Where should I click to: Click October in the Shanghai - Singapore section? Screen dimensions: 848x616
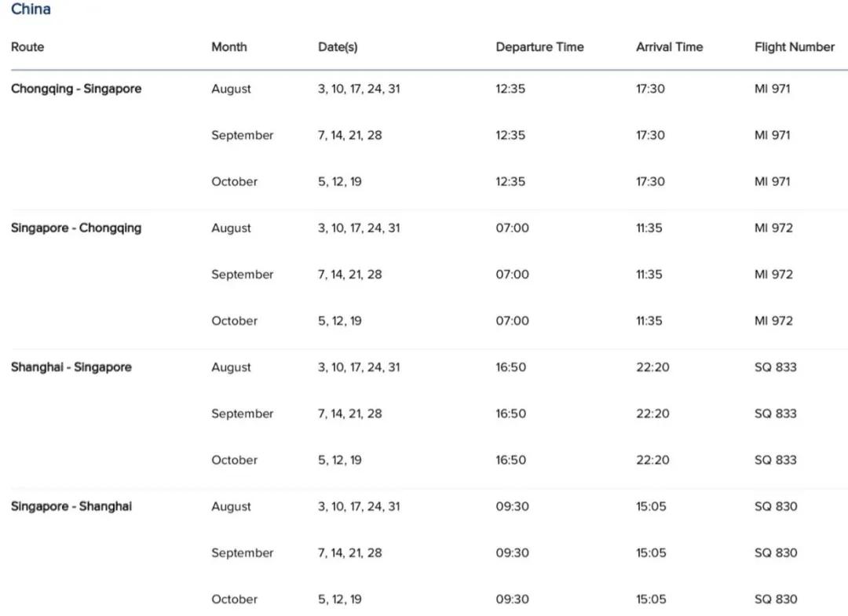[234, 461]
